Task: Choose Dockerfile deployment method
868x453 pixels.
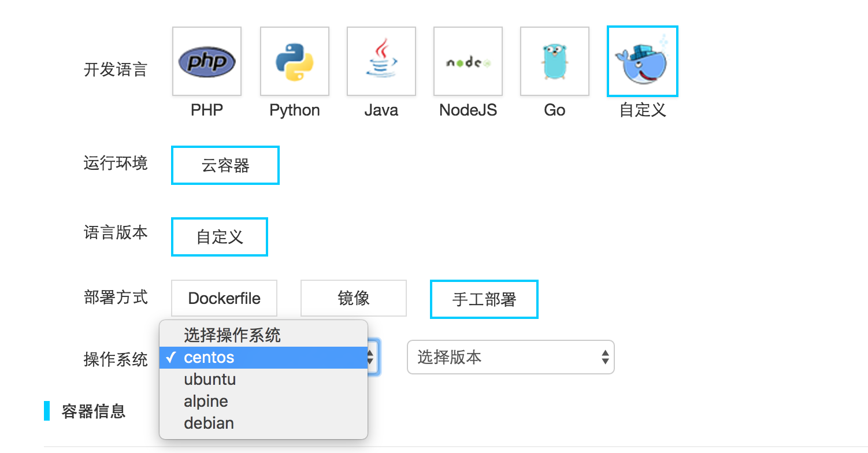Action: coord(224,299)
